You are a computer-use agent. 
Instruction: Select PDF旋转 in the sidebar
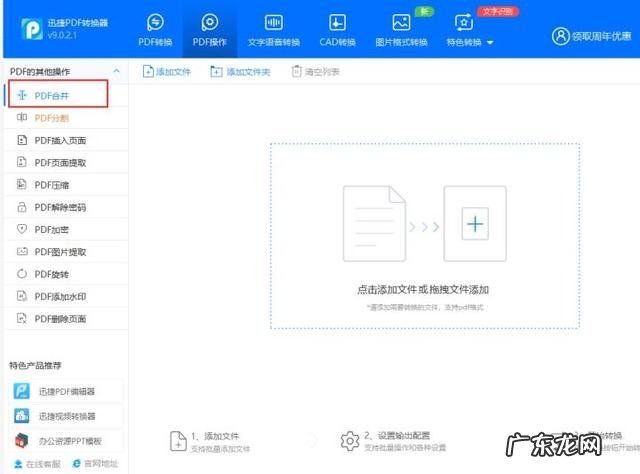pos(65,274)
